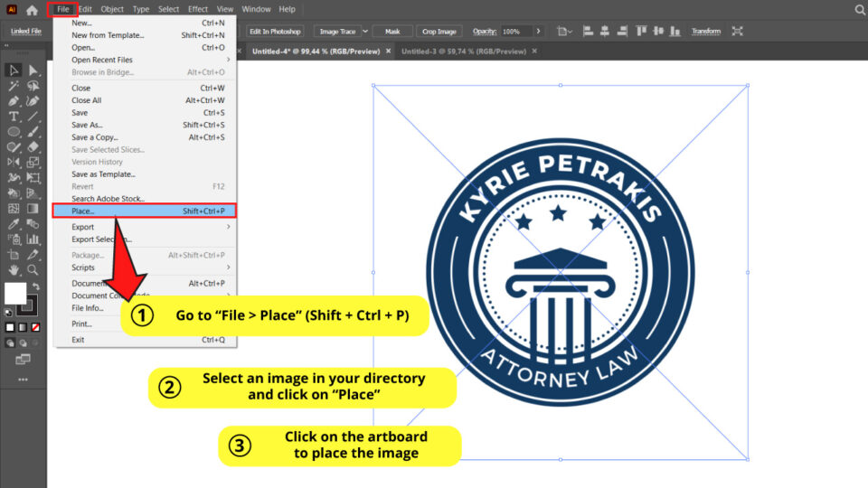Open the Image Trace presets dropdown arrow
The image size is (868, 488).
pyautogui.click(x=365, y=32)
